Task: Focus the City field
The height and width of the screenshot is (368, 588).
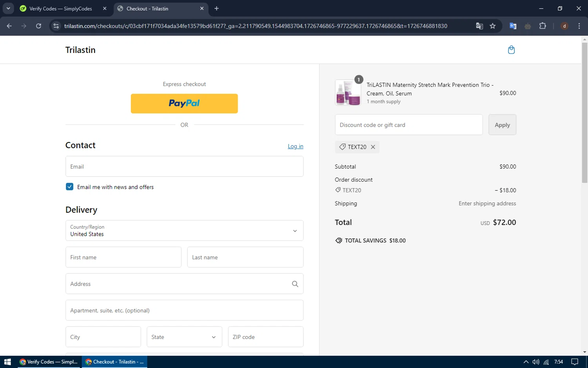Action: 103,337
